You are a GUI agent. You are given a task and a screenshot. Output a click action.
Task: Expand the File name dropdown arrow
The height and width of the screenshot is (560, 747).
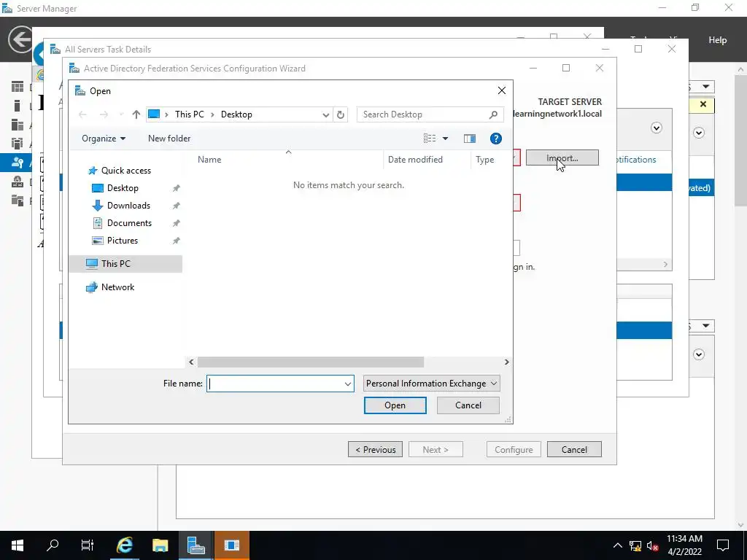click(x=348, y=384)
